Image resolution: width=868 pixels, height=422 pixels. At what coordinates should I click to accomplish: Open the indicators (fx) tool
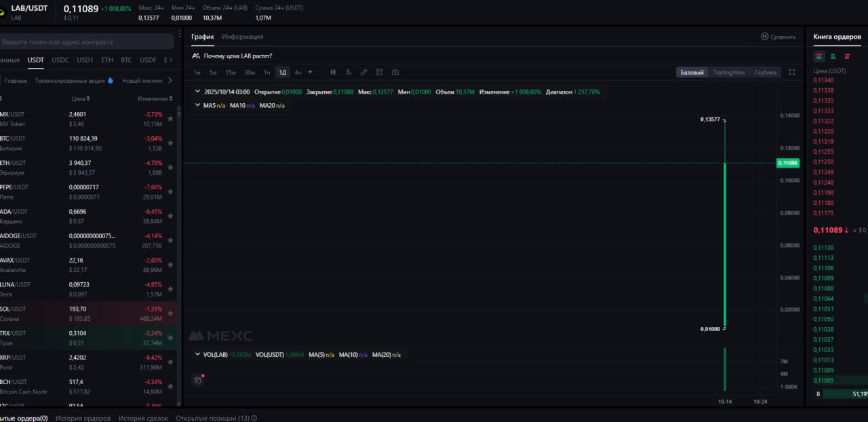pos(349,72)
